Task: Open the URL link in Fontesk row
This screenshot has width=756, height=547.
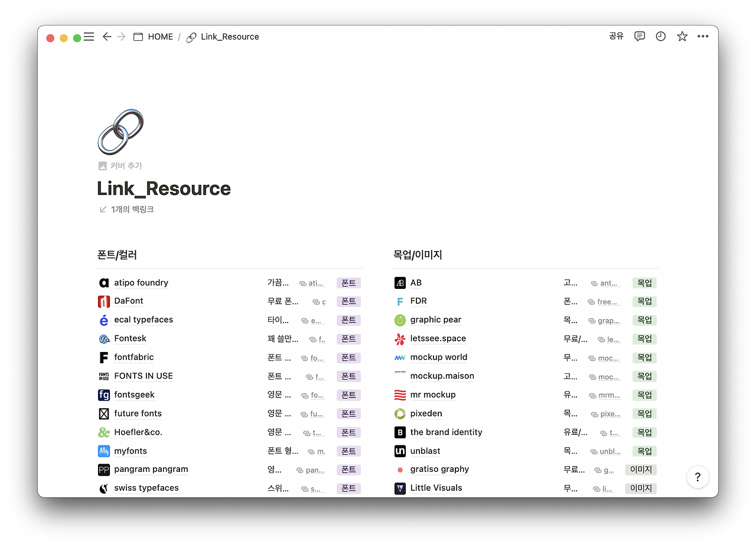Action: 317,339
